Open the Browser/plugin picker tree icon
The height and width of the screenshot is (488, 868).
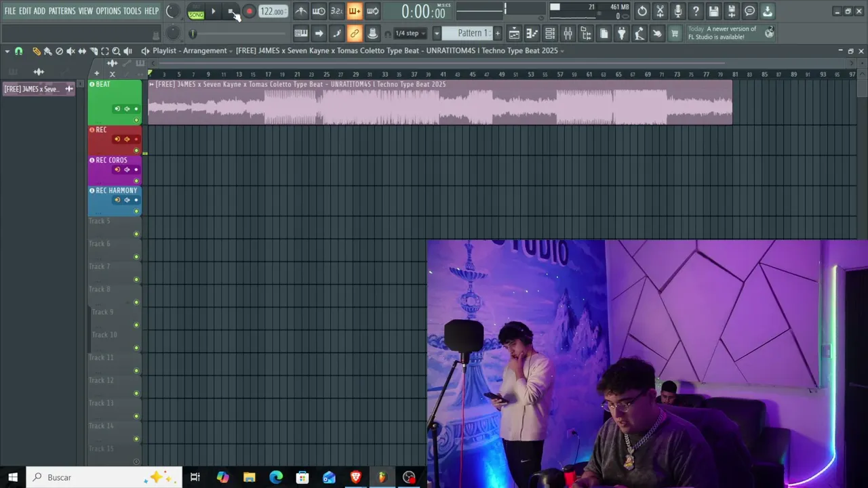(586, 33)
